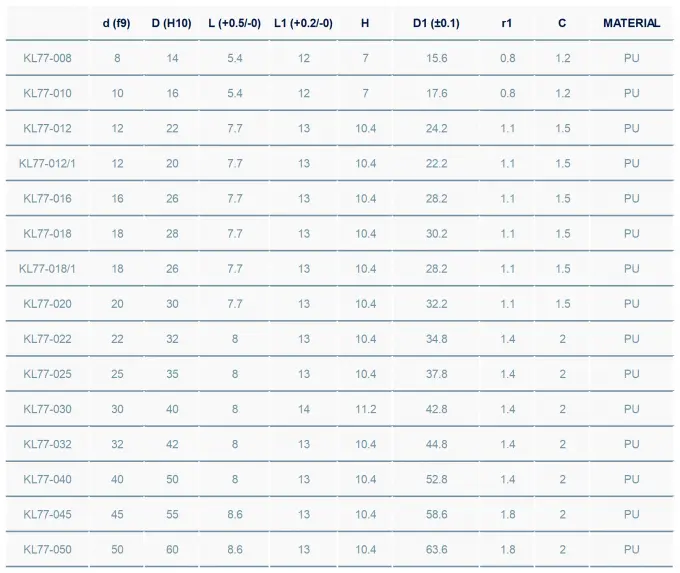Open part number KL77-018/1

(48, 268)
